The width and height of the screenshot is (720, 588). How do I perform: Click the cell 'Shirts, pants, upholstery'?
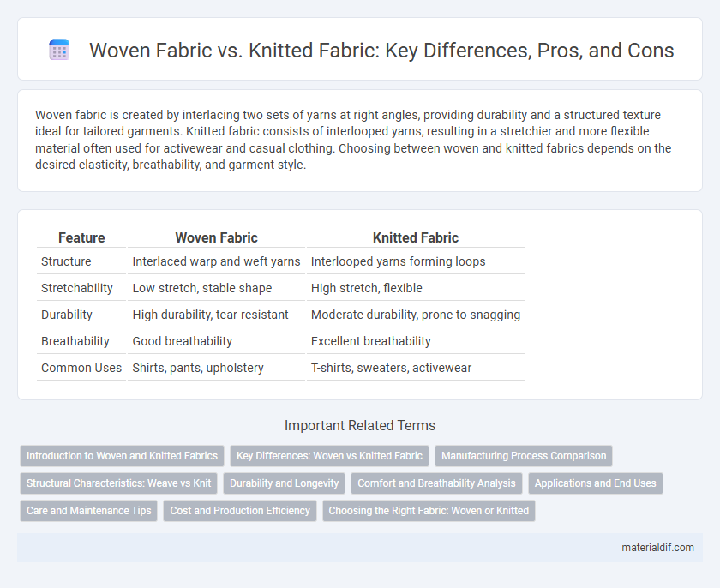click(216, 368)
